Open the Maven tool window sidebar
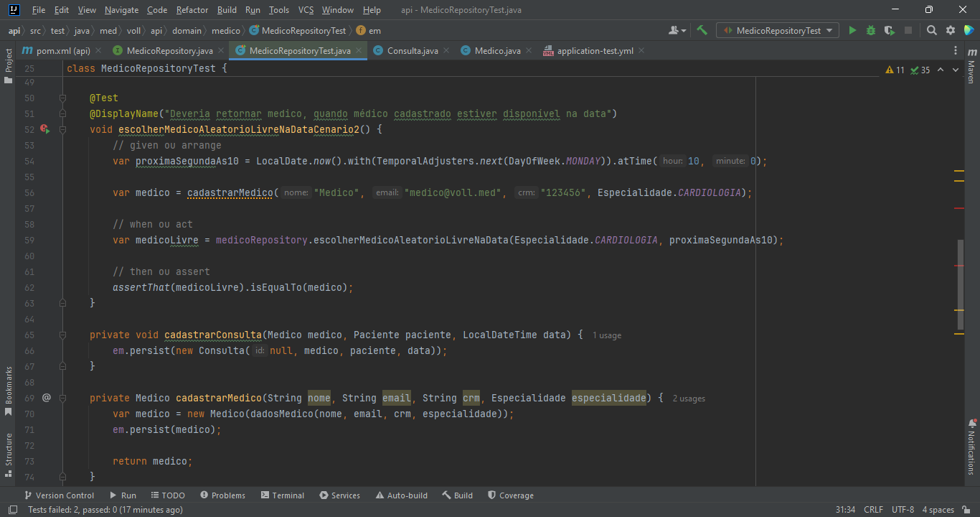This screenshot has width=980, height=517. (x=971, y=67)
